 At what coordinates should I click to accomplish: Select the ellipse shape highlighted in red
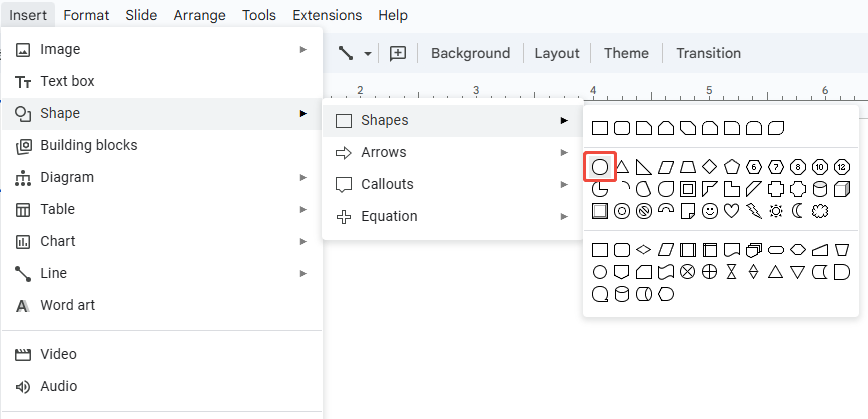[x=600, y=166]
